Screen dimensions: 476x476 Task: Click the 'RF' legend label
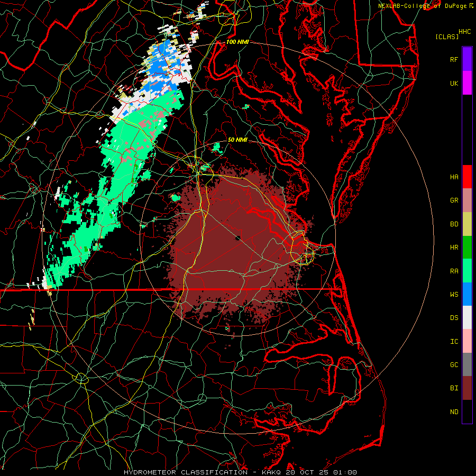click(454, 59)
